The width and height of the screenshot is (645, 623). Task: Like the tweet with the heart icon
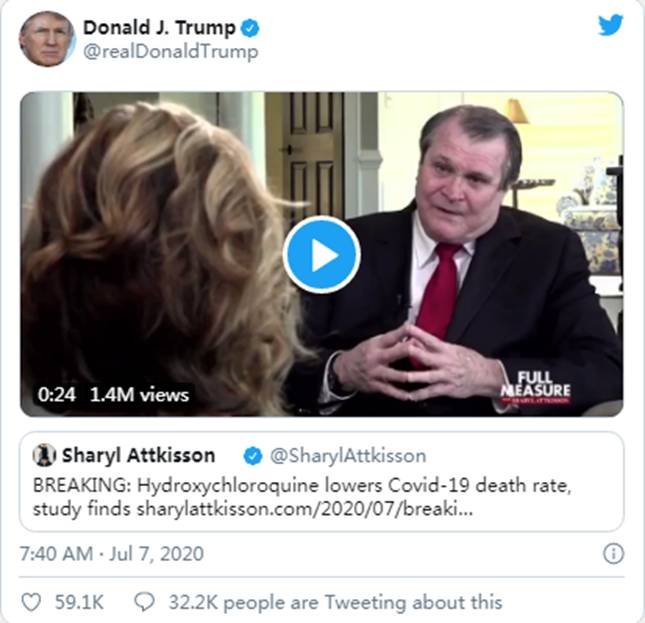(x=32, y=602)
